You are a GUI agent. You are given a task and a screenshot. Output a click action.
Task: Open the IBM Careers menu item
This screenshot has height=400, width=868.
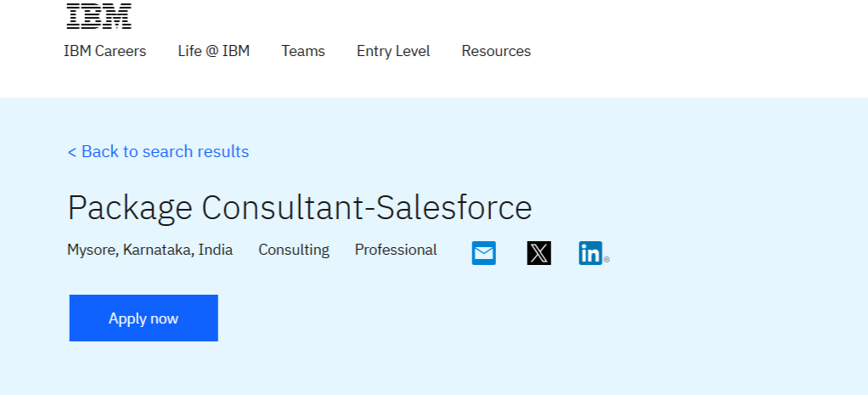(x=104, y=51)
